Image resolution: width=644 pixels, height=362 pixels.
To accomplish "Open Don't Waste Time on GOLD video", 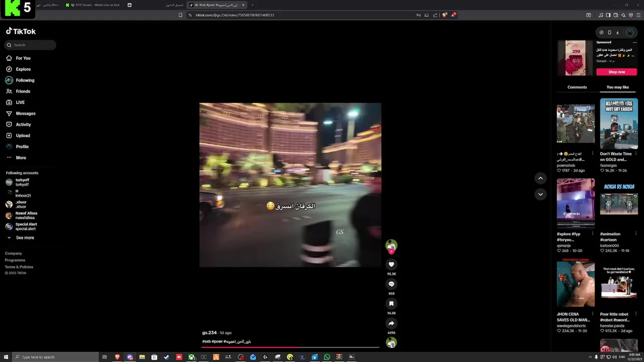I will (x=619, y=123).
